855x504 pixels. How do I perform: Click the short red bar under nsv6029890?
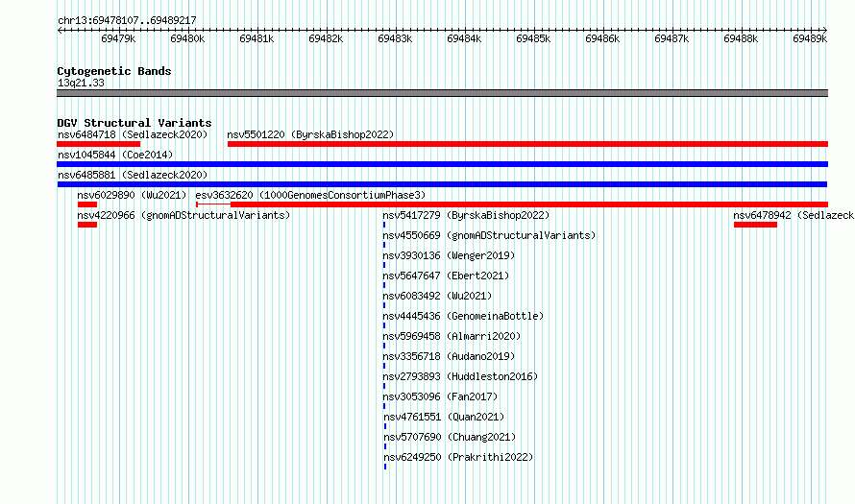pyautogui.click(x=87, y=204)
